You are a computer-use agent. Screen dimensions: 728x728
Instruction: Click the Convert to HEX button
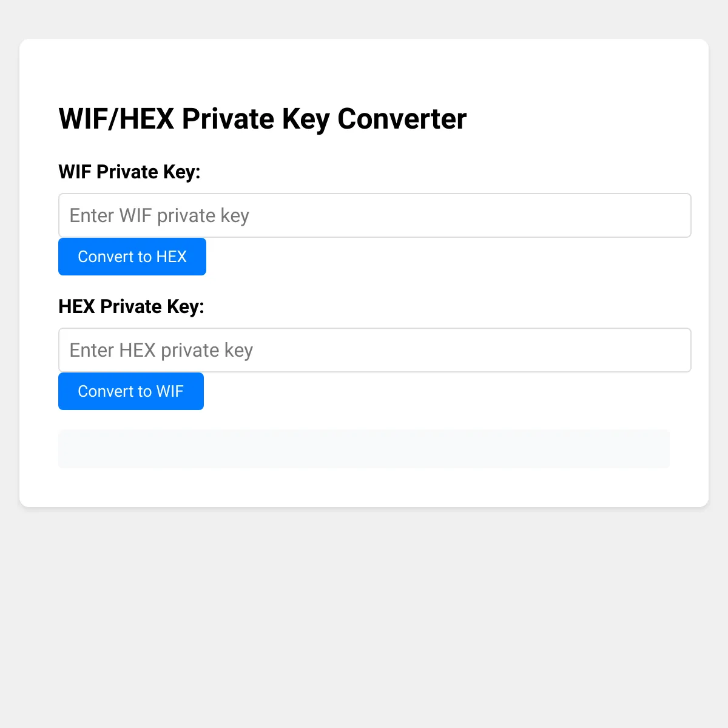click(132, 257)
